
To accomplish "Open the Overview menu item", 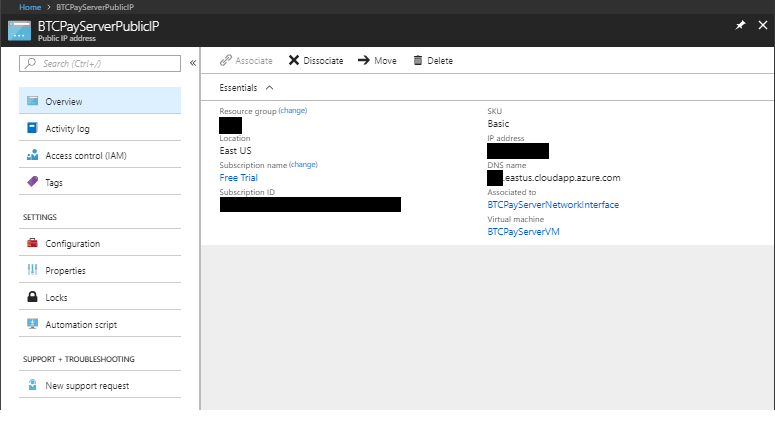I will (100, 101).
